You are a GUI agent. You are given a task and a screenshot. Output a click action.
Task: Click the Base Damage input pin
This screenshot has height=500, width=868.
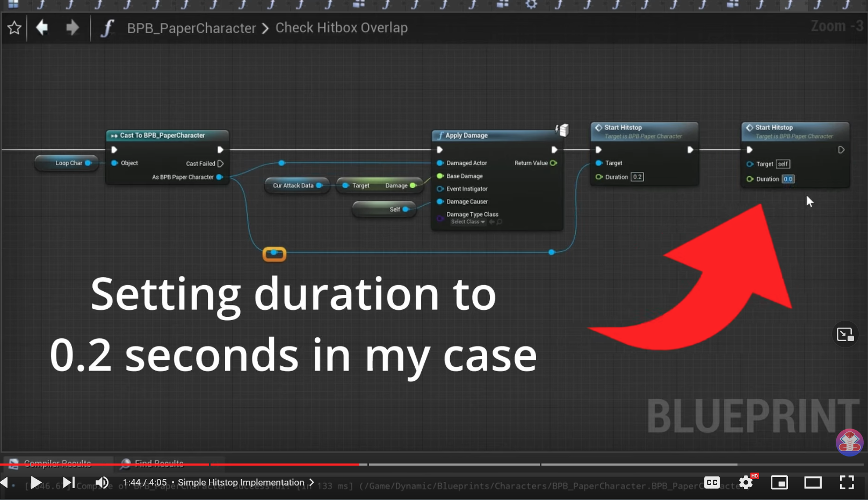[440, 176]
